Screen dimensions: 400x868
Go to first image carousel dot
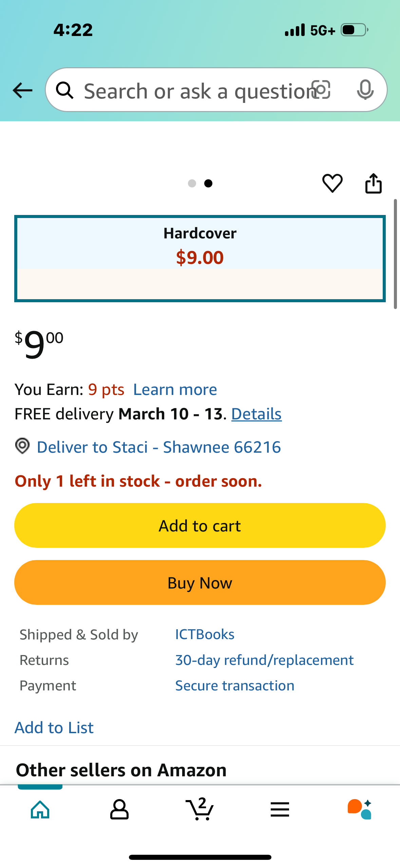tap(192, 183)
